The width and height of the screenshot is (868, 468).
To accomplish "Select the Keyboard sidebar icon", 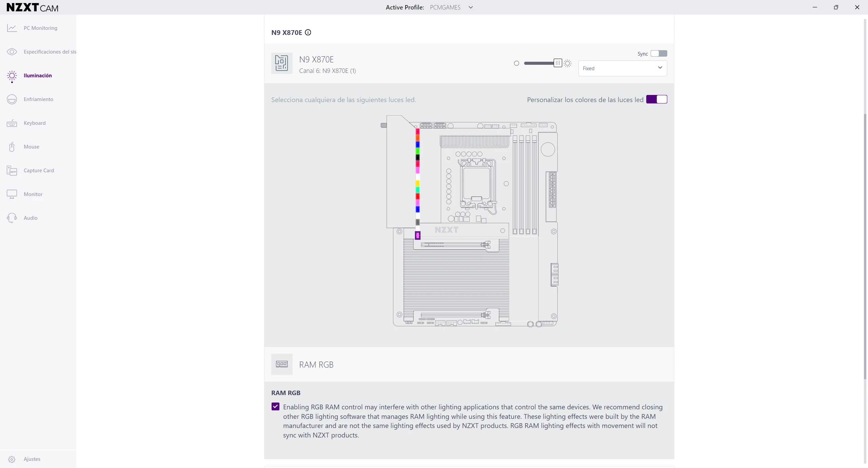I will [12, 123].
